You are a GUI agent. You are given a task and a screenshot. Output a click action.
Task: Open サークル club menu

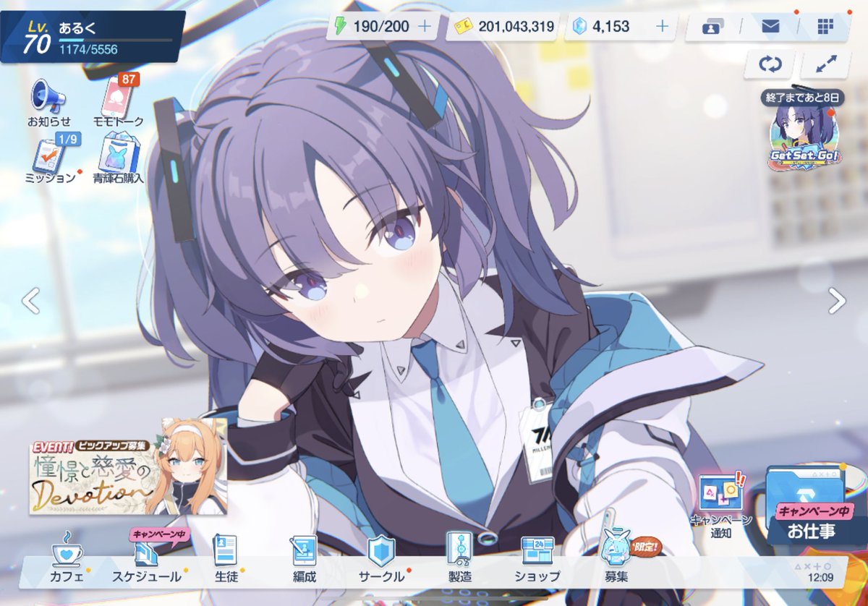tap(381, 558)
